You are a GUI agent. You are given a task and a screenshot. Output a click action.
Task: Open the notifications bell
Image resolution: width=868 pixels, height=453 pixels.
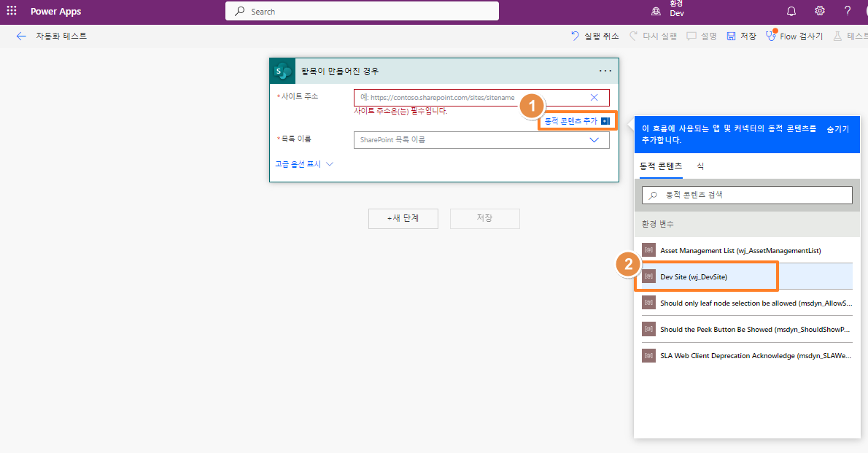pos(791,11)
